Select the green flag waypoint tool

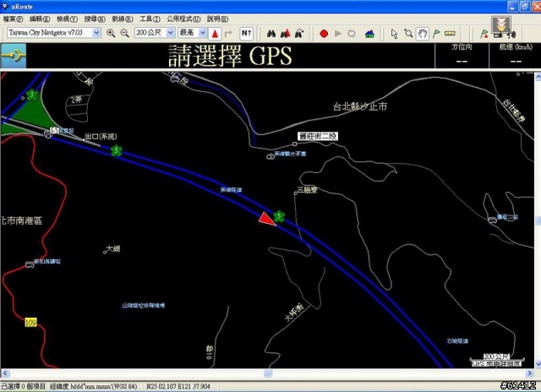point(436,34)
